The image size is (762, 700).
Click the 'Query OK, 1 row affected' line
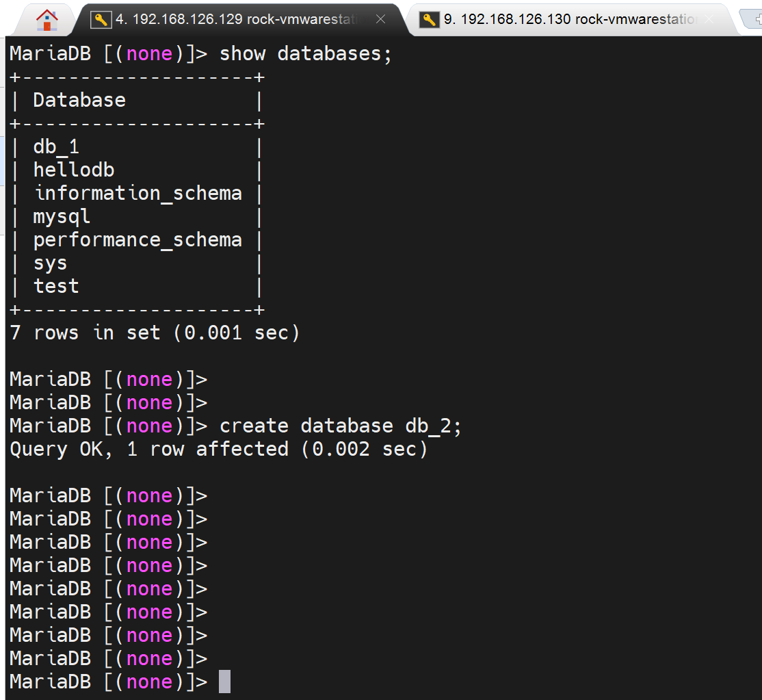tap(218, 449)
